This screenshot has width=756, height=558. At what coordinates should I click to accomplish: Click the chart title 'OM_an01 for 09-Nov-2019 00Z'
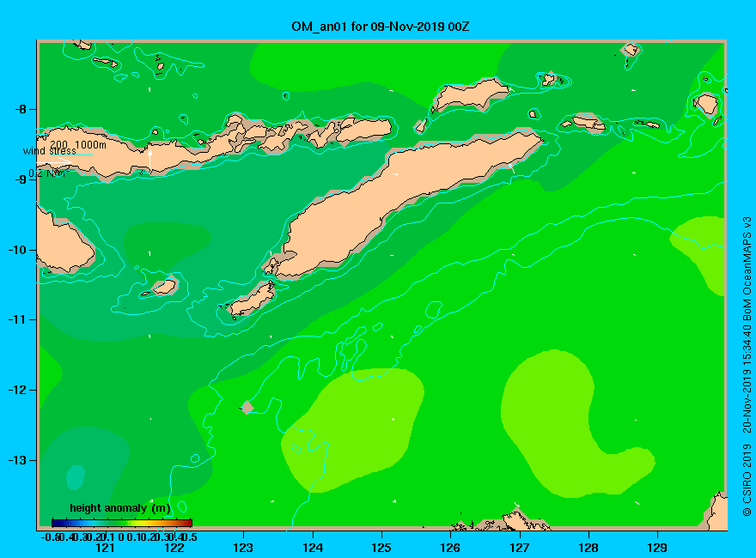pyautogui.click(x=380, y=27)
